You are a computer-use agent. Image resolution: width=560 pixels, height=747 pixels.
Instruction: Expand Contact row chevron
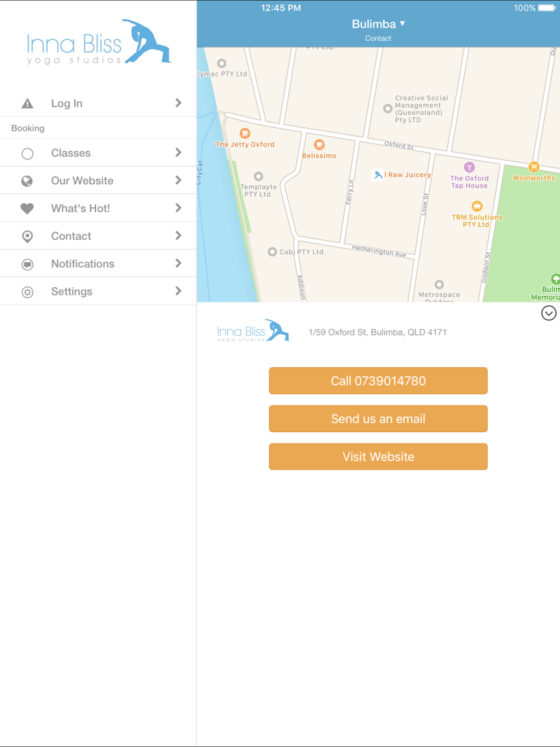(178, 236)
